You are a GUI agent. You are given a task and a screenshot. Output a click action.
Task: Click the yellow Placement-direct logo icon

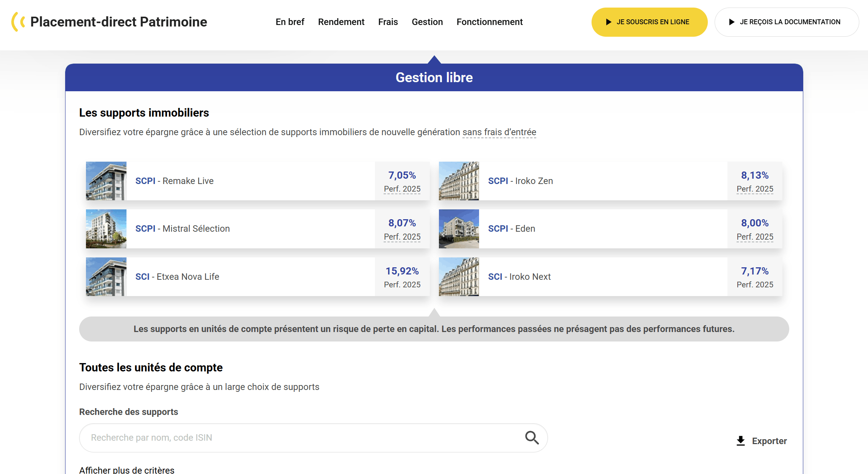click(x=18, y=22)
